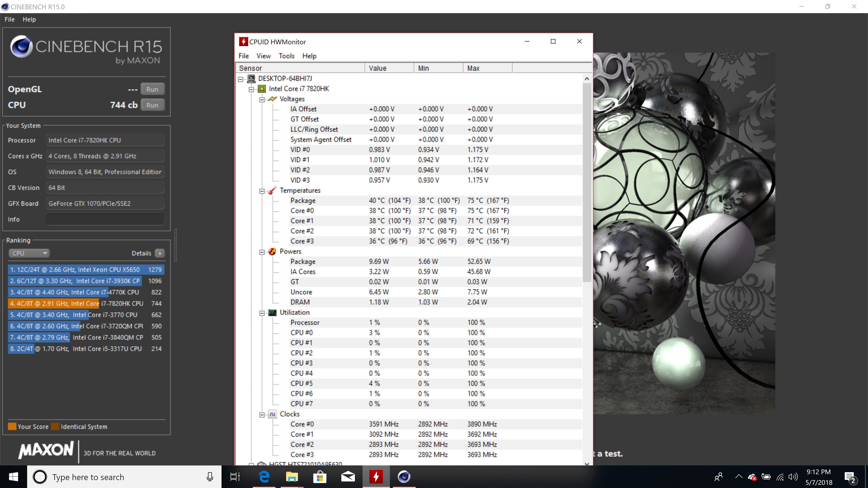Open HWMonitor File menu
The width and height of the screenshot is (868, 488).
click(x=244, y=56)
